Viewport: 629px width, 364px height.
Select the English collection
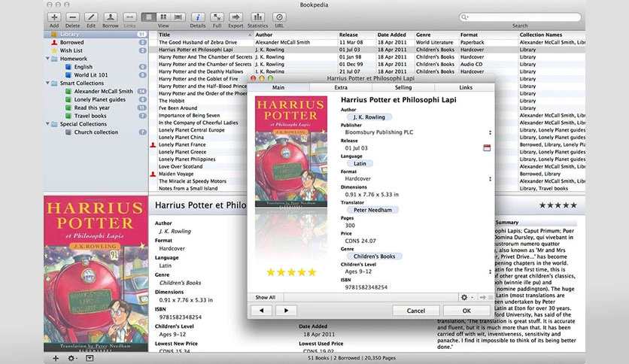coord(96,67)
